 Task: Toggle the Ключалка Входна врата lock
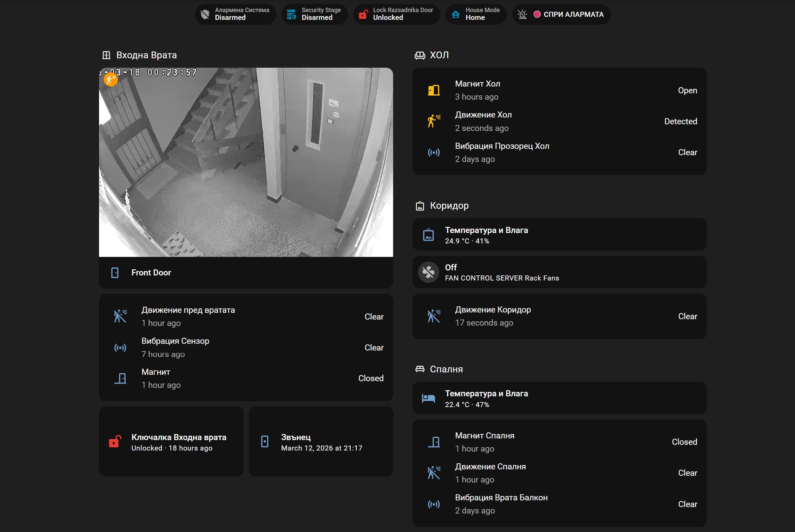[x=115, y=442]
